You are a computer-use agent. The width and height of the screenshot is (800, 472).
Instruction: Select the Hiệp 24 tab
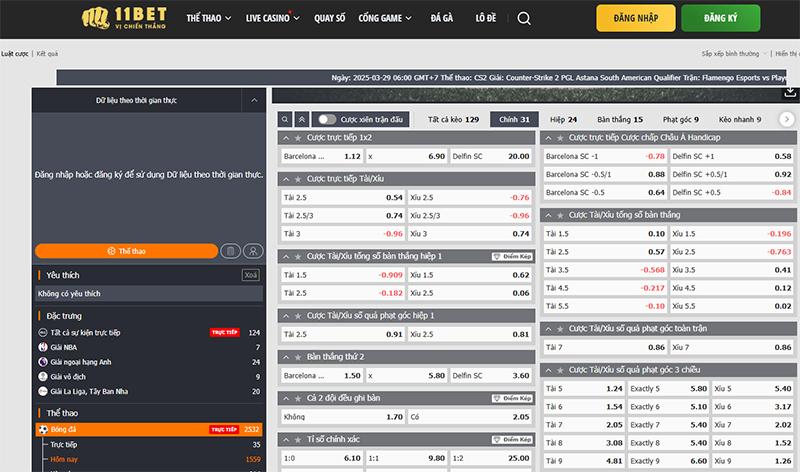tap(563, 118)
